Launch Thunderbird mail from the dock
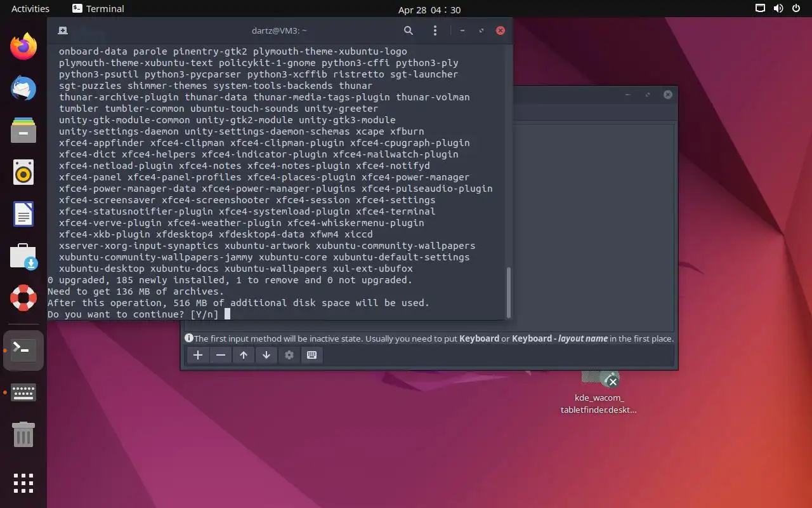This screenshot has height=508, width=812. pyautogui.click(x=23, y=88)
